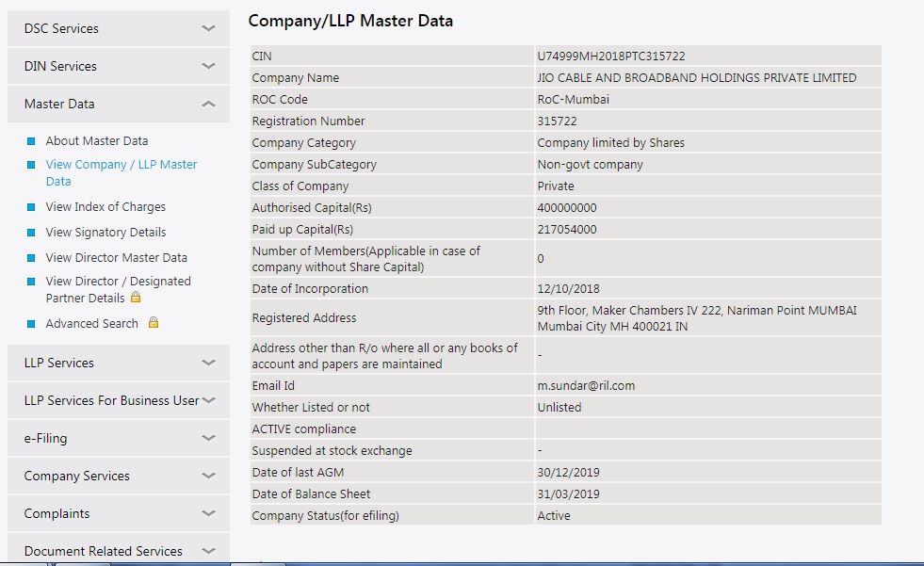Click 'Company limited by Shares' value
Image resolution: width=924 pixels, height=566 pixels.
tap(610, 142)
